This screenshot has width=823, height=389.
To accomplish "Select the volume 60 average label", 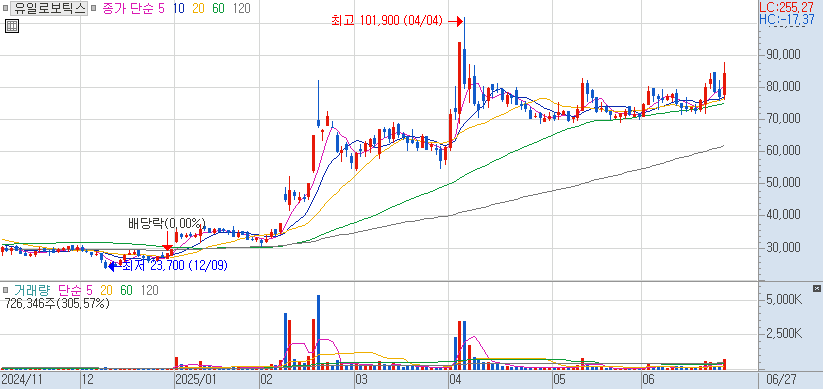I will [126, 290].
